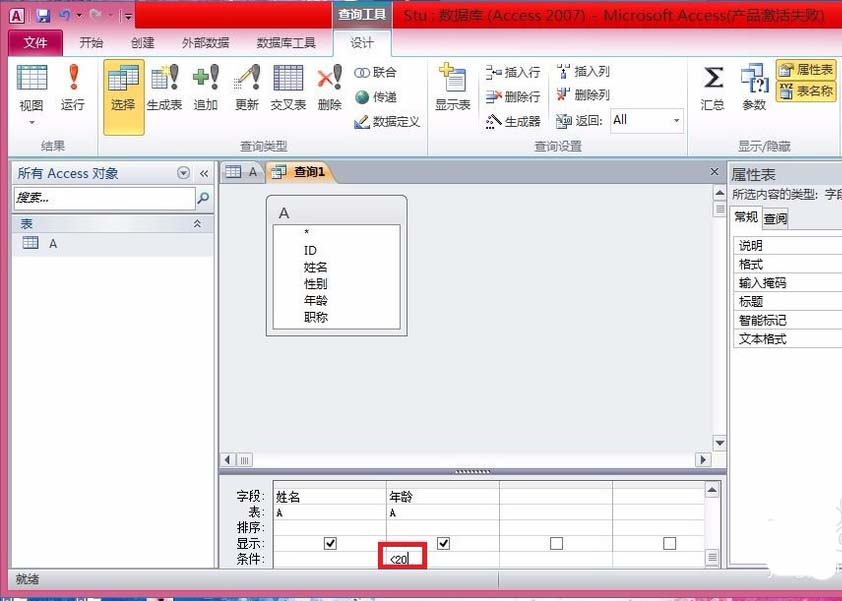
Task: Open the view button dropdown arrow
Action: point(32,123)
